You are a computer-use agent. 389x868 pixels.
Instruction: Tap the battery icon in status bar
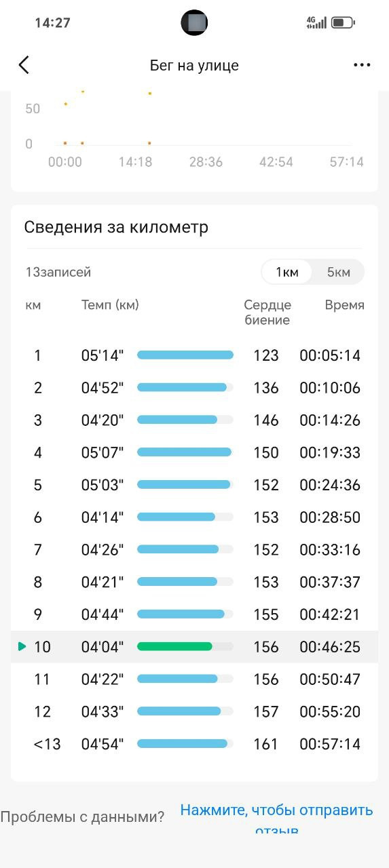[343, 22]
